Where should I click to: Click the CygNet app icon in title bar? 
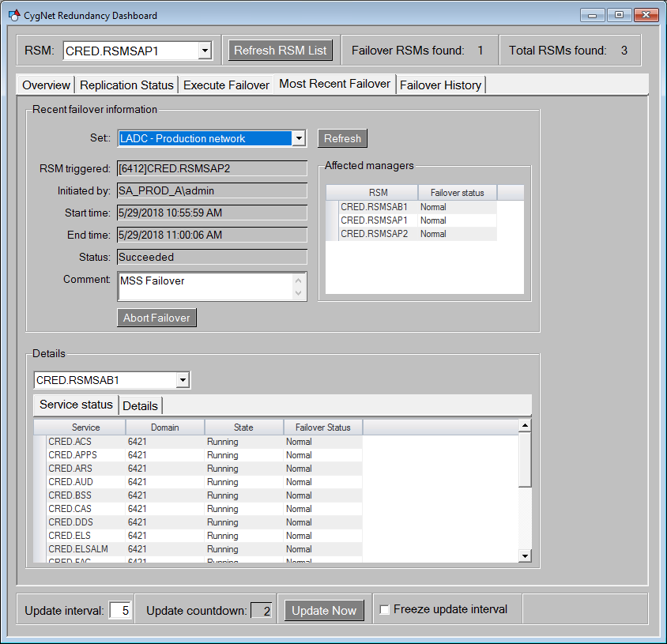click(14, 15)
